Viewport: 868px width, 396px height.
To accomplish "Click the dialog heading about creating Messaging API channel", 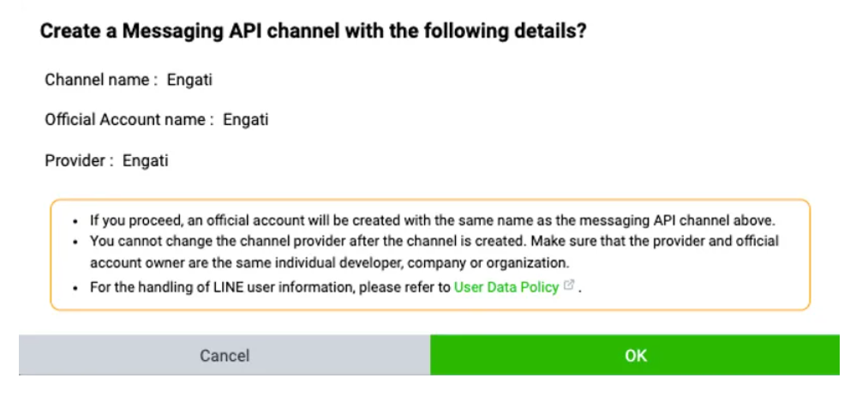I will pyautogui.click(x=313, y=31).
